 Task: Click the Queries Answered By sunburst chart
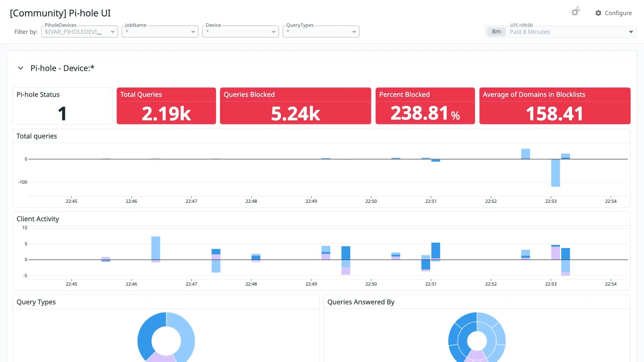pos(477,337)
